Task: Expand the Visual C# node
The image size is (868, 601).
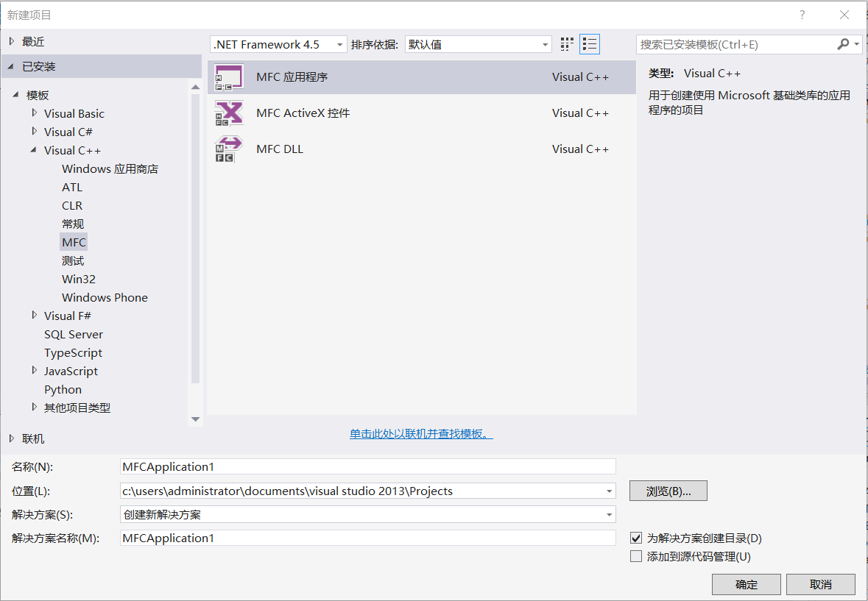Action: point(35,131)
